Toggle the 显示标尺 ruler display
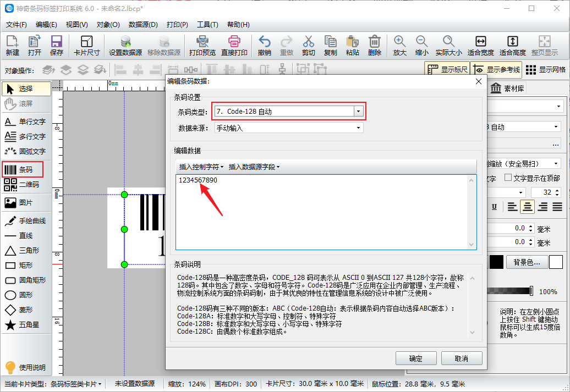Screen dimensions: 570x392 click(x=447, y=69)
